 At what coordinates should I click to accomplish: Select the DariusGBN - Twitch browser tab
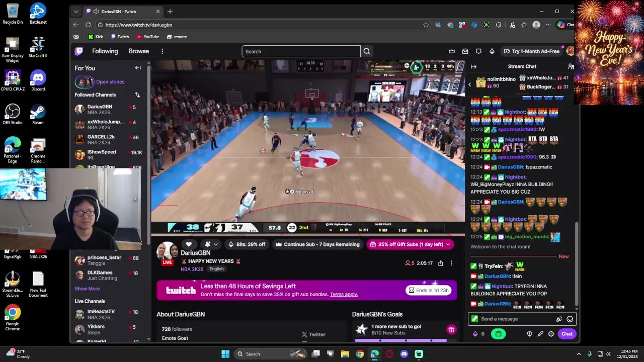123,11
